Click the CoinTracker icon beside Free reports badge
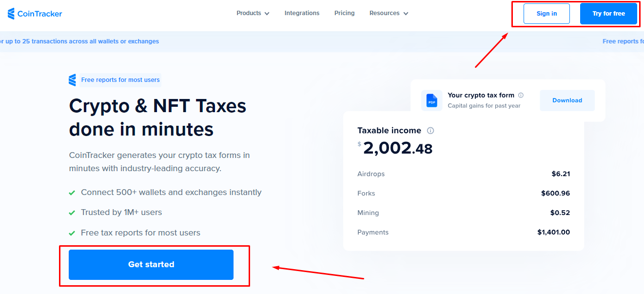This screenshot has height=294, width=644. (x=73, y=80)
